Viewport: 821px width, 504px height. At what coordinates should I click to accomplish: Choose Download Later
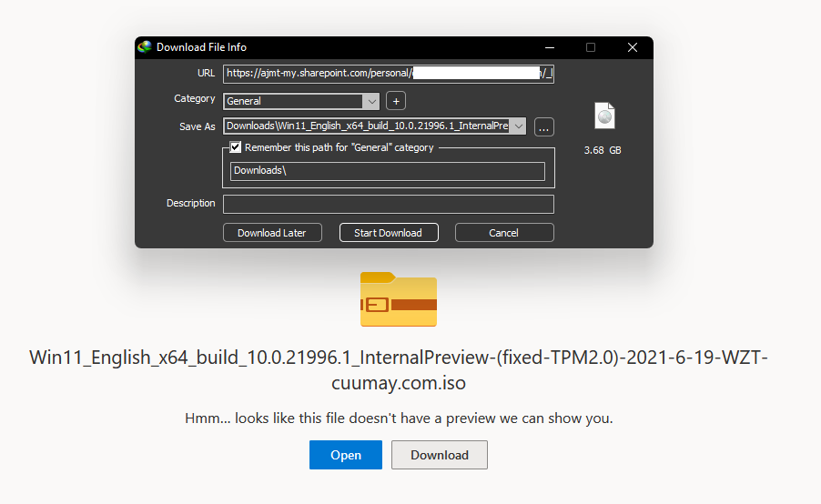click(x=272, y=233)
